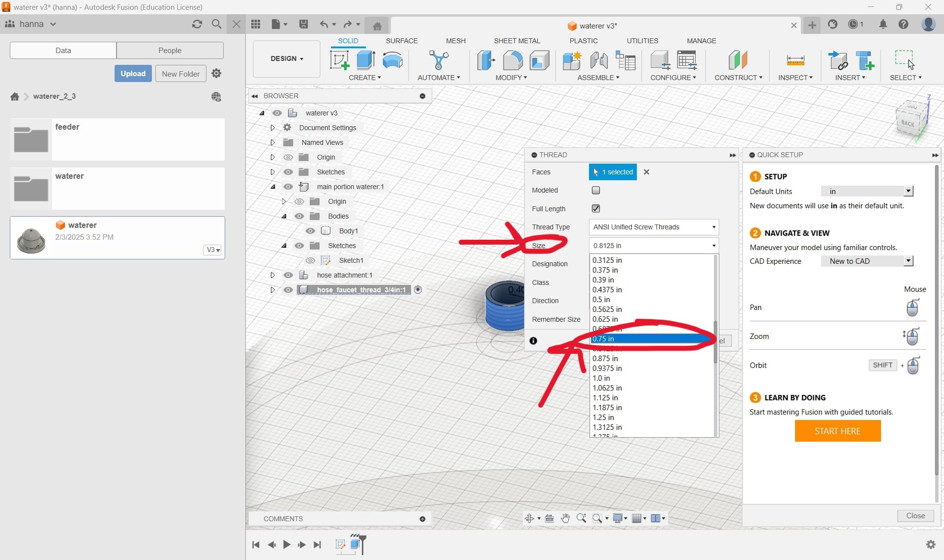Screen dimensions: 944x560
Task: Toggle Modeled thread checkbox
Action: 596,190
